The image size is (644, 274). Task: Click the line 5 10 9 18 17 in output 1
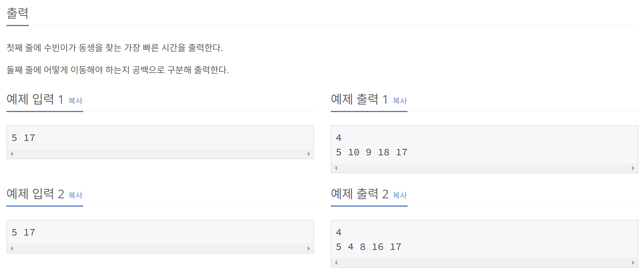tap(372, 152)
